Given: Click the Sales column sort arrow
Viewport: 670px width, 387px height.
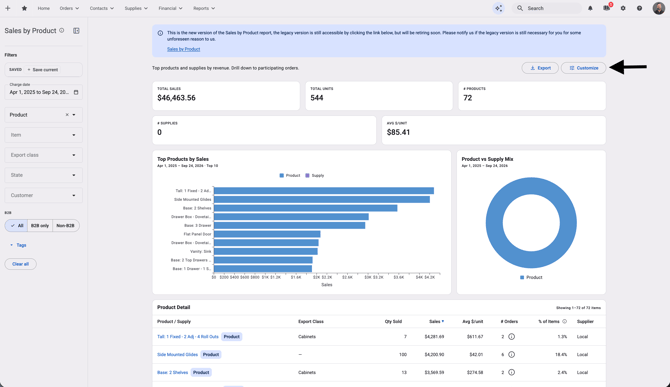Looking at the screenshot, I should coord(443,321).
